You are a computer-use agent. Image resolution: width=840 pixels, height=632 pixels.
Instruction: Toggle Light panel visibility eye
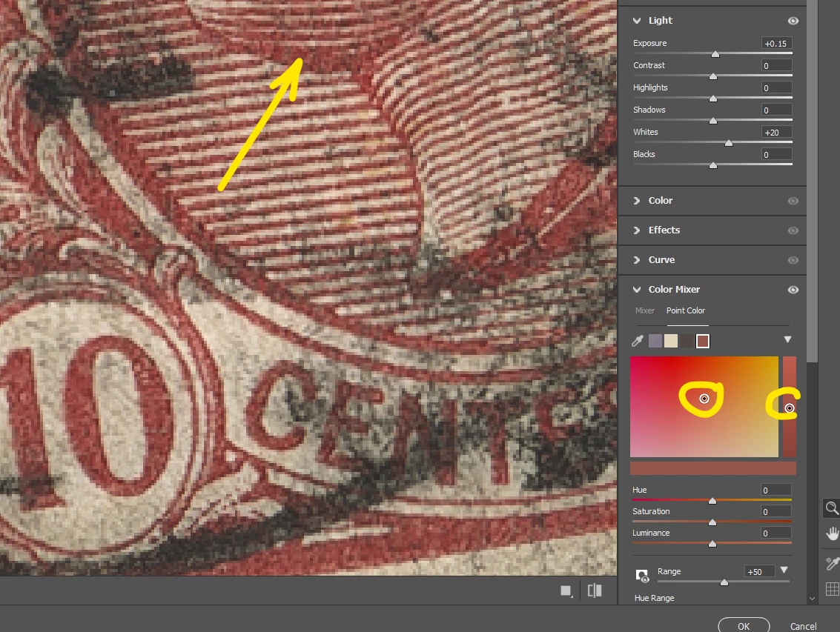pyautogui.click(x=793, y=21)
